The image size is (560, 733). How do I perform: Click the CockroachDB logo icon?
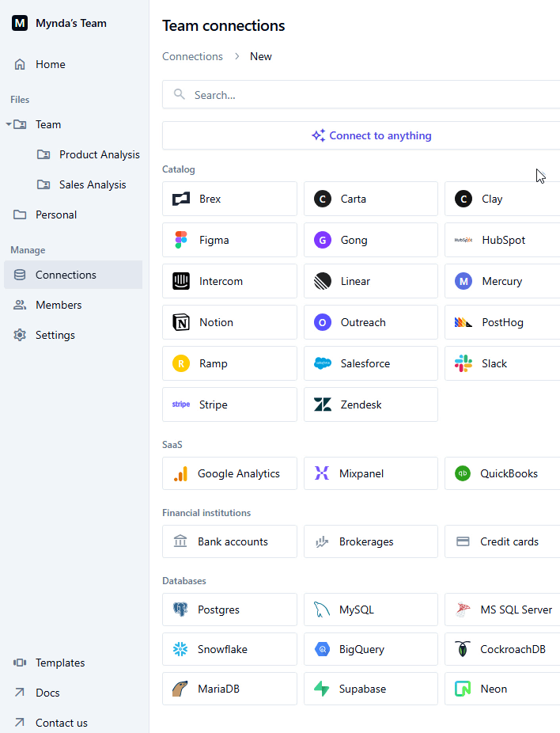coord(463,649)
